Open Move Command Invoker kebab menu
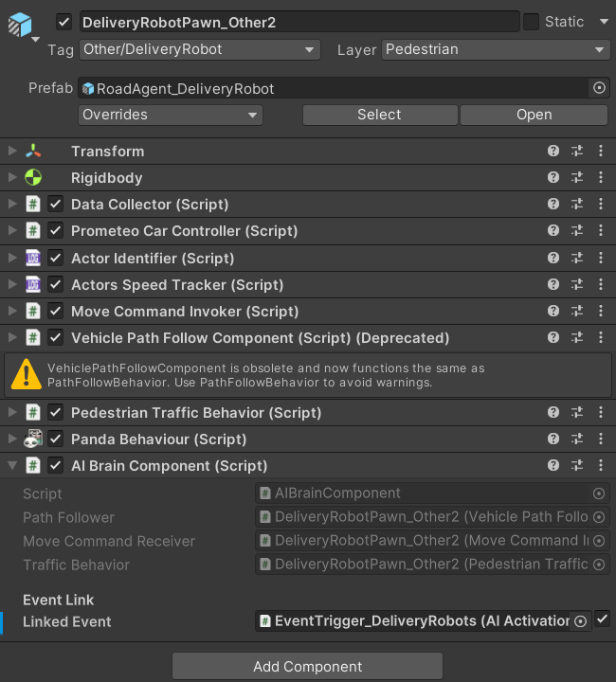616x682 pixels. (x=601, y=311)
